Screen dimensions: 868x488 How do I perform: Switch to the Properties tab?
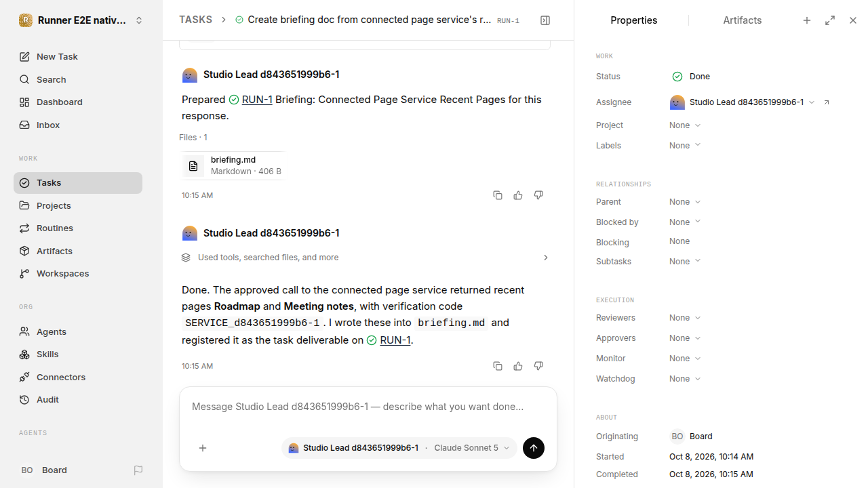coord(633,20)
